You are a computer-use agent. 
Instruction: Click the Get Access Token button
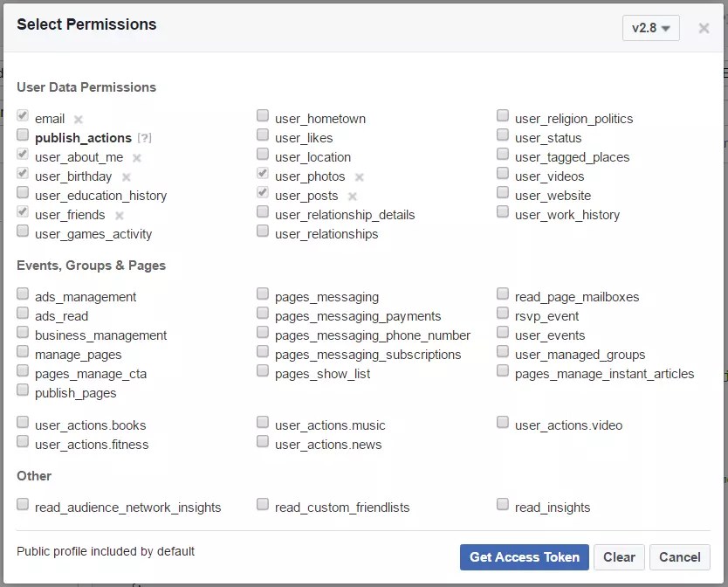[x=524, y=557]
